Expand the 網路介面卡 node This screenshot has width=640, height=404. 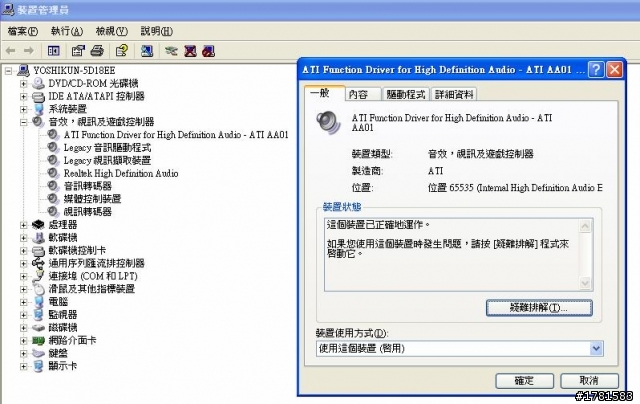(x=24, y=340)
